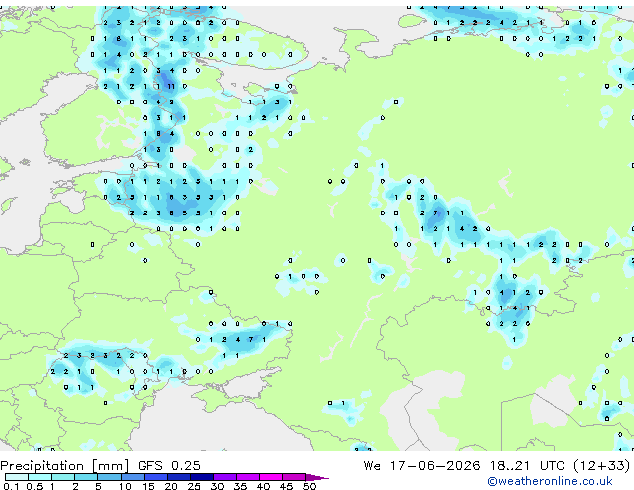The height and width of the screenshot is (490, 634).
Task: Click the above-50 mm arrow at legend end
Action: pyautogui.click(x=317, y=477)
